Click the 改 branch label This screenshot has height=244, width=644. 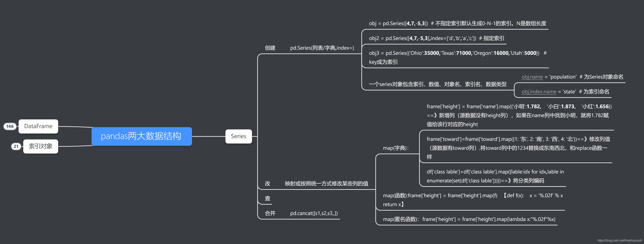268,184
